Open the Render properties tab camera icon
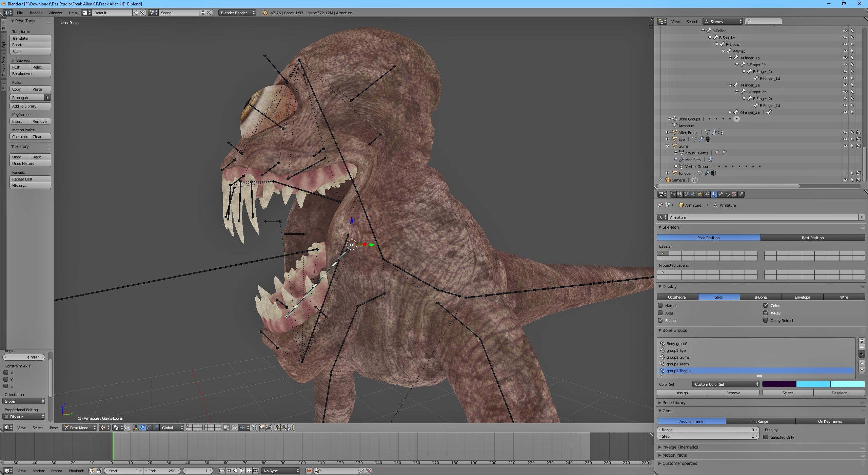The image size is (868, 475). (x=673, y=194)
